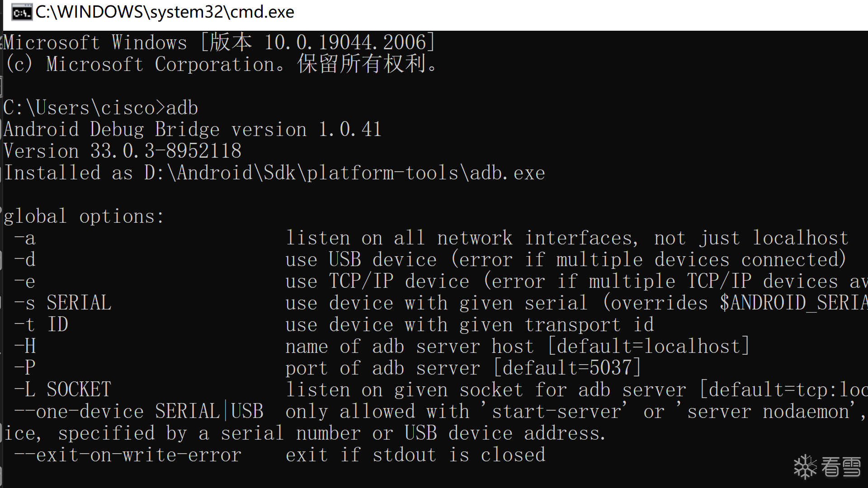
Task: Click the -s SERIAL option
Action: (x=63, y=303)
